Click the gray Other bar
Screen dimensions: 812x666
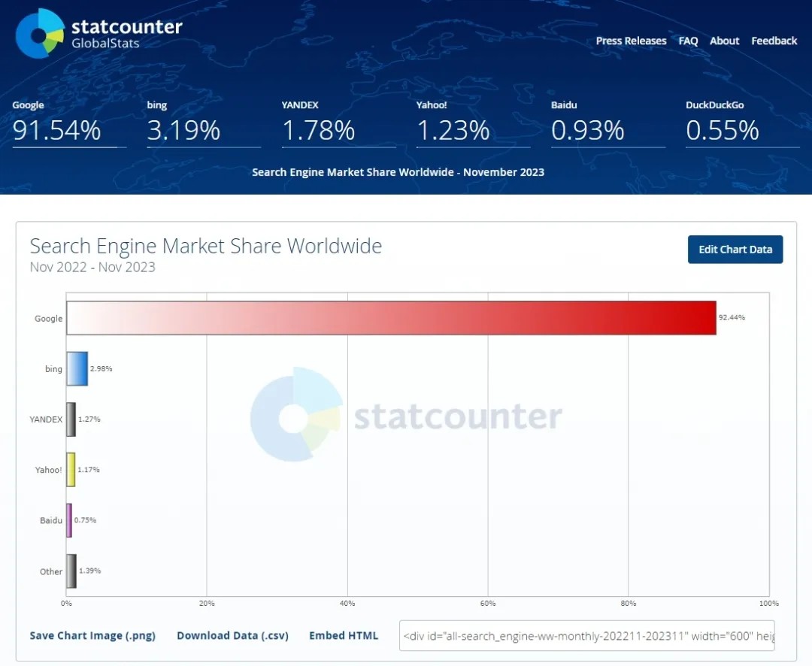pos(71,571)
